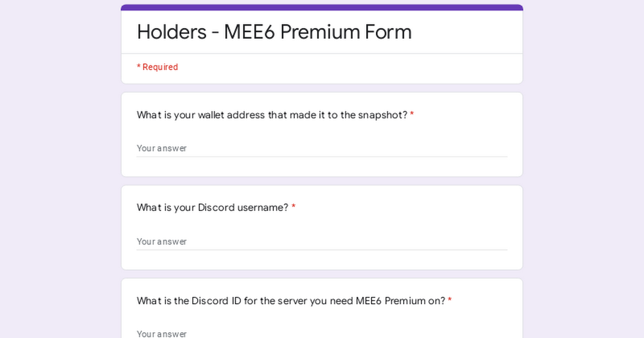This screenshot has height=338, width=644.
Task: Click the word "Discord" in the username question
Action: 216,208
